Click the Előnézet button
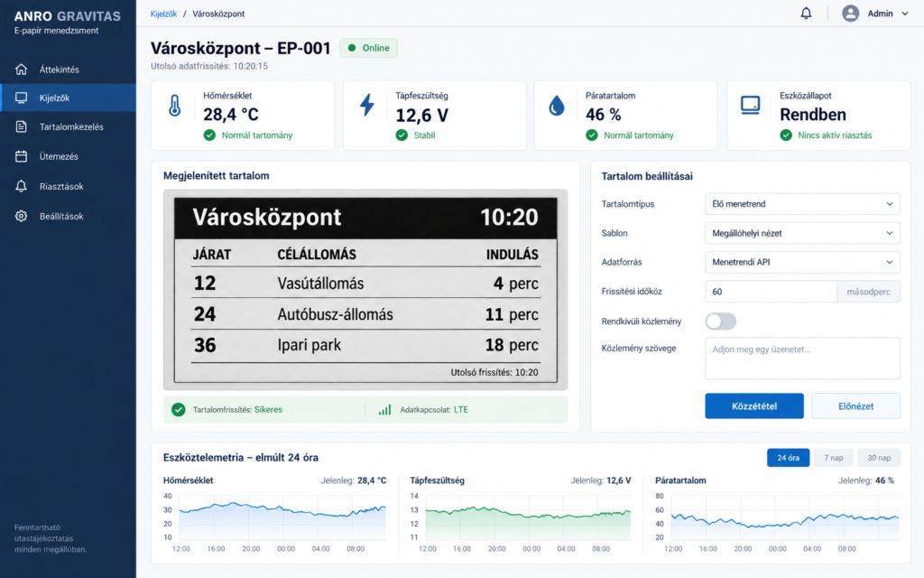Screen dimensions: 924x578 point(855,406)
